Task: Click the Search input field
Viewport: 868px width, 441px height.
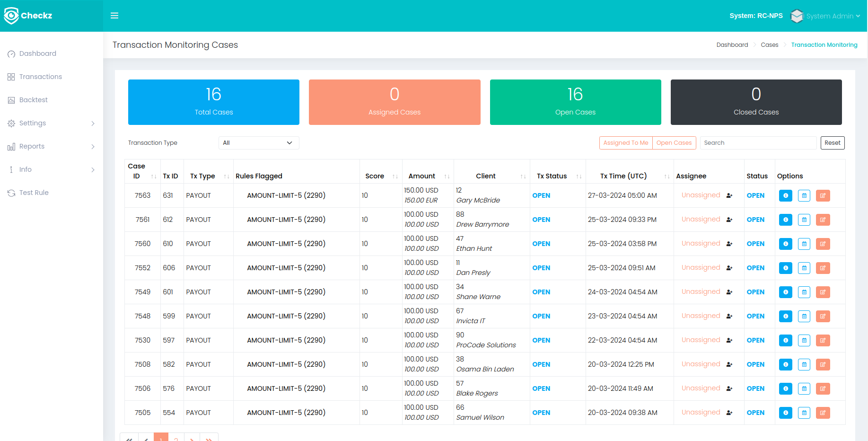Action: (758, 143)
